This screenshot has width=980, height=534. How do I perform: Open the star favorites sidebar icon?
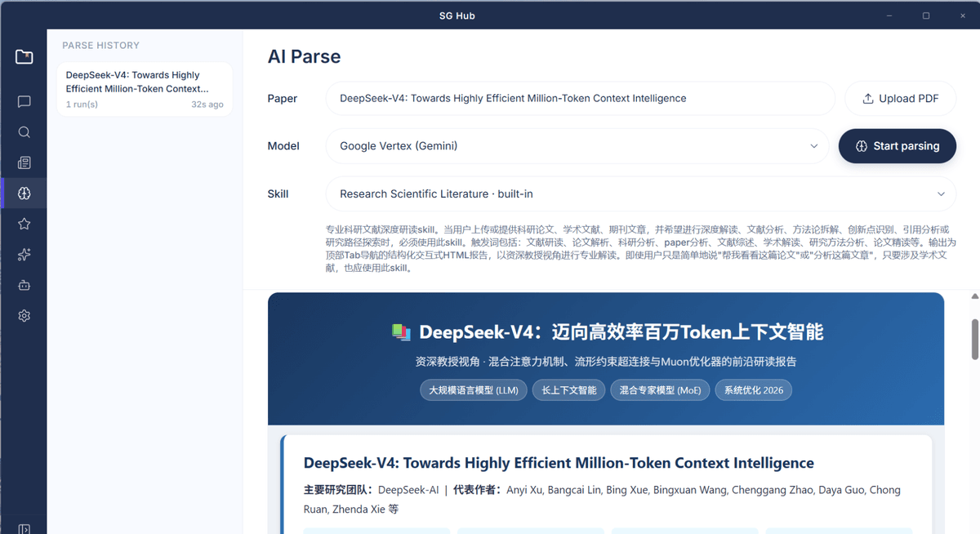[x=24, y=224]
